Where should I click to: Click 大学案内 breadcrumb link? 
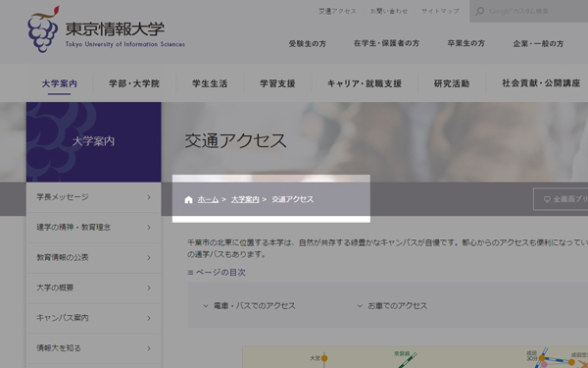click(245, 200)
